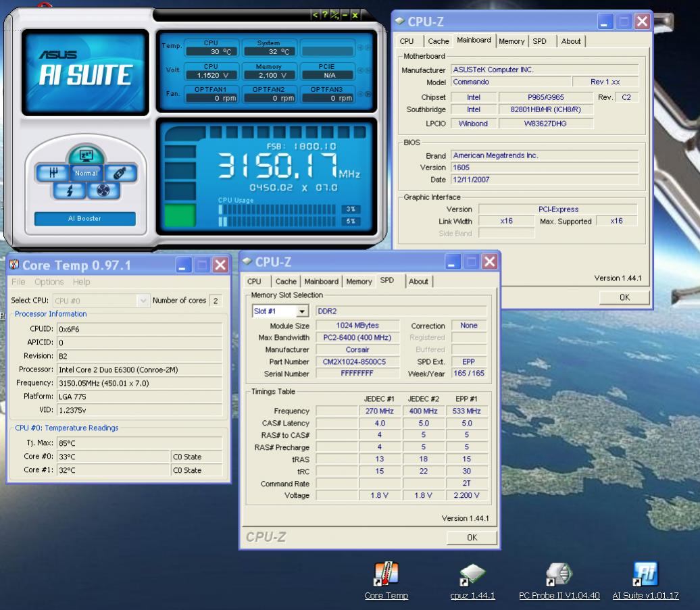Click Max Bandwidth PC2-6400 (400 MHz) field
The width and height of the screenshot is (700, 610).
pyautogui.click(x=357, y=337)
